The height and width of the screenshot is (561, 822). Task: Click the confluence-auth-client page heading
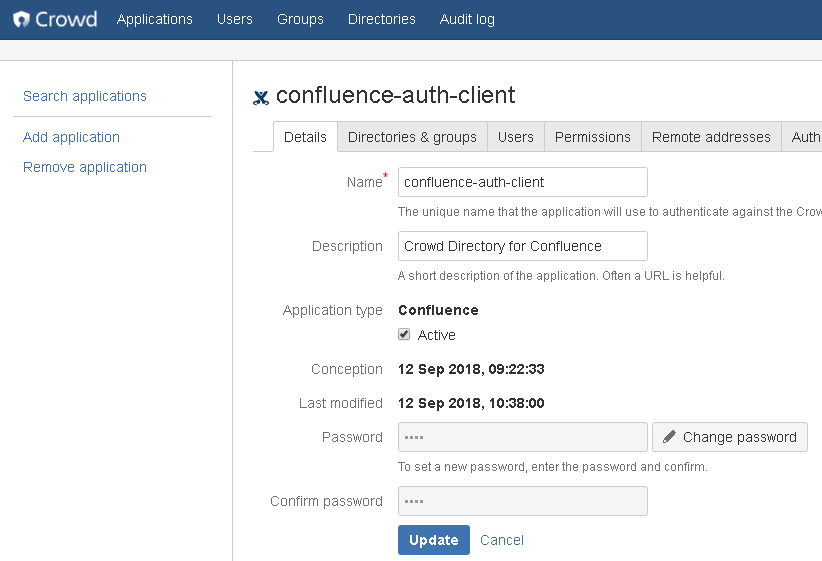(395, 95)
